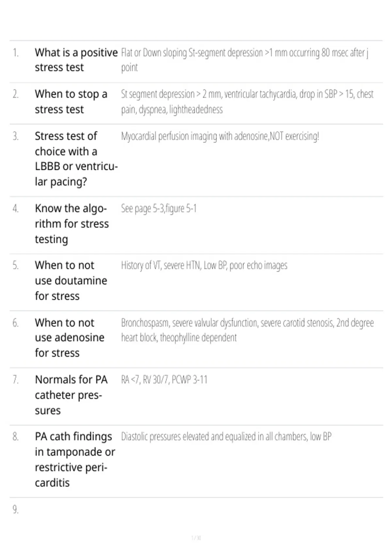This screenshot has width=392, height=556.
Task: Select the "When to not use doutamine" term
Action: click(x=71, y=281)
